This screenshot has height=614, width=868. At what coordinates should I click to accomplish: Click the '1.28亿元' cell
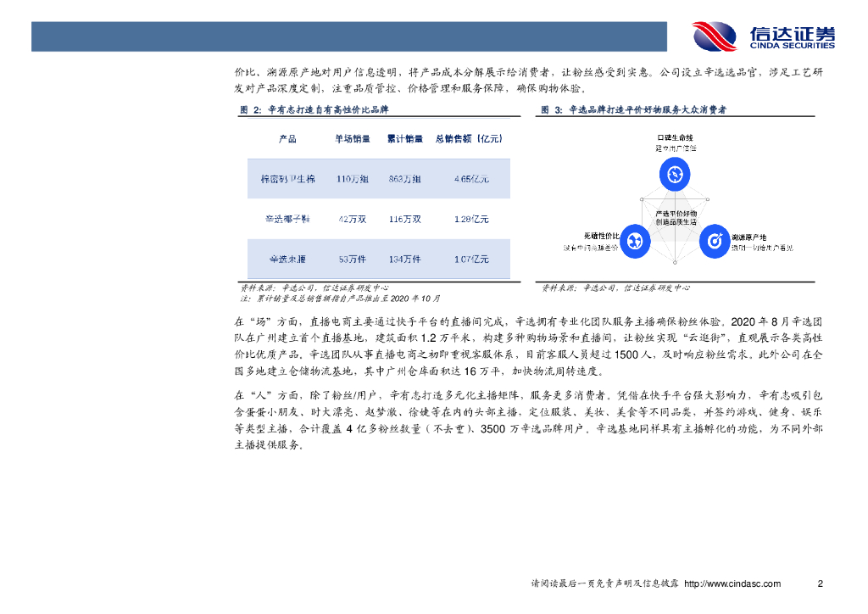pos(471,220)
